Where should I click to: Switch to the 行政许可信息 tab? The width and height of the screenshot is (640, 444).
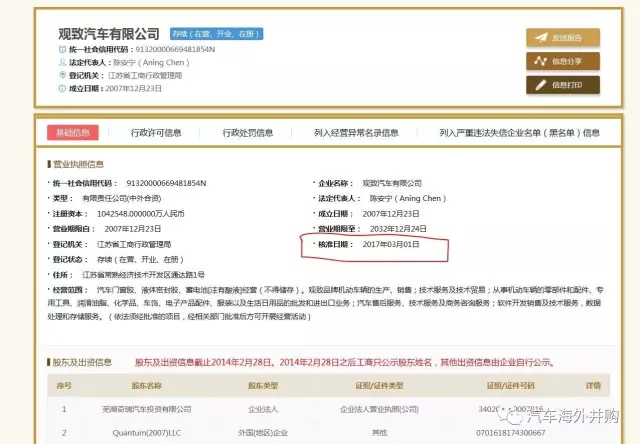coord(156,133)
